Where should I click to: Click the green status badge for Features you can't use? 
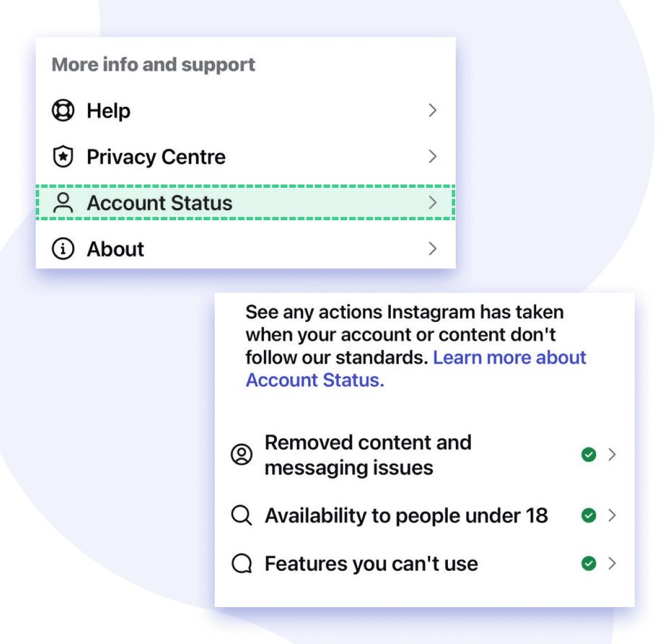point(588,563)
